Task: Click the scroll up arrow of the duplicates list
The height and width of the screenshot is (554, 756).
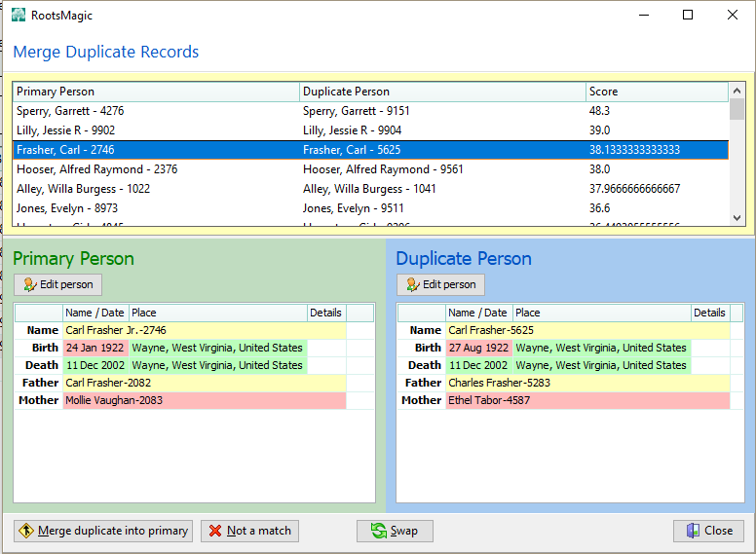Action: 737,91
